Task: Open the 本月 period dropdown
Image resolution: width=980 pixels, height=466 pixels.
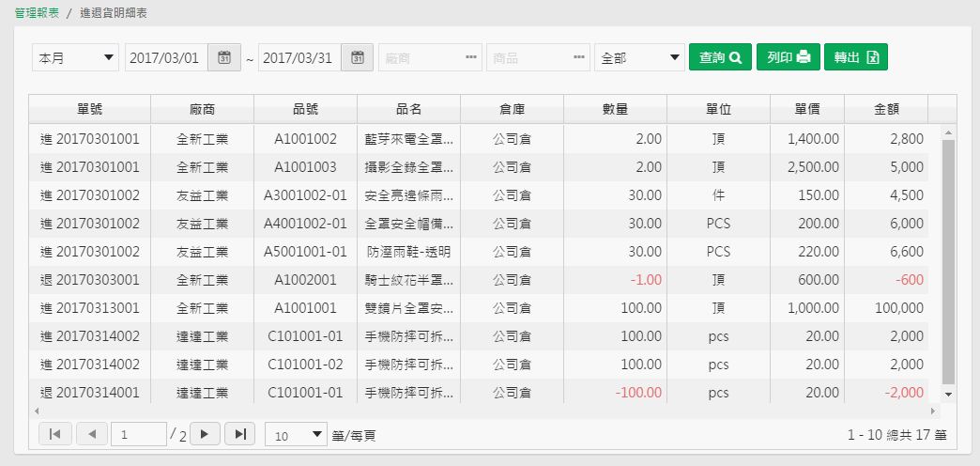Action: point(75,57)
